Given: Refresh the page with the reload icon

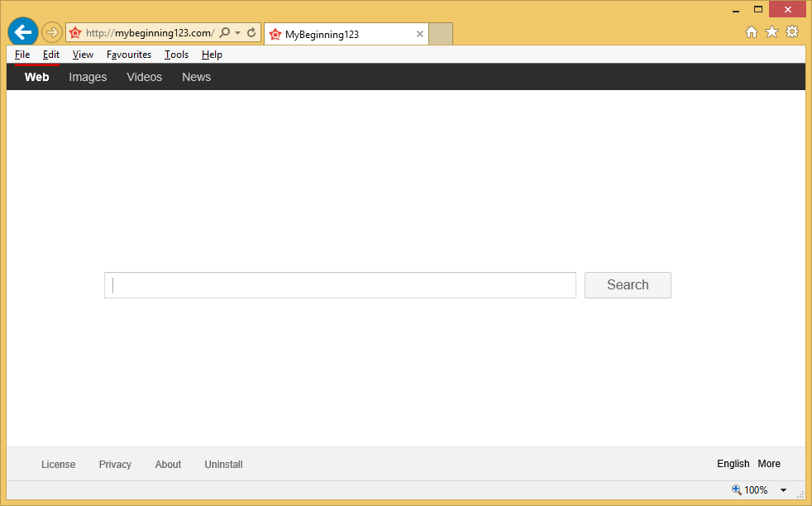Looking at the screenshot, I should [x=251, y=33].
